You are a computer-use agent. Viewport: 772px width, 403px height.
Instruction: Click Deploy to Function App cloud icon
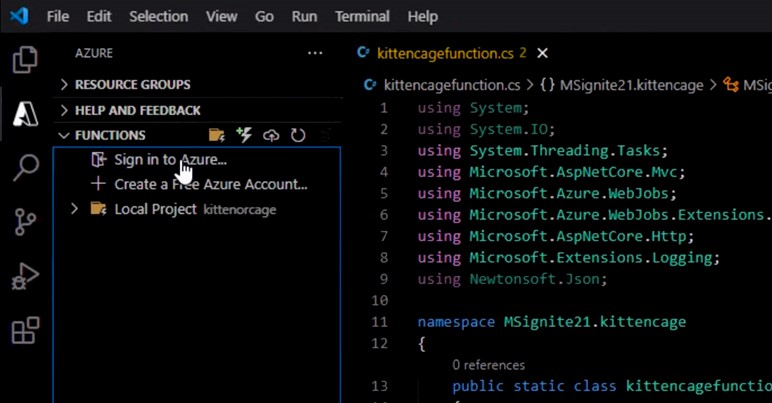(271, 135)
